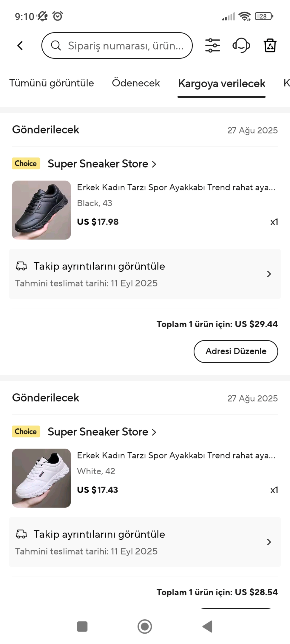This screenshot has height=644, width=290.
Task: Tap the Android recent apps square
Action: (82, 626)
